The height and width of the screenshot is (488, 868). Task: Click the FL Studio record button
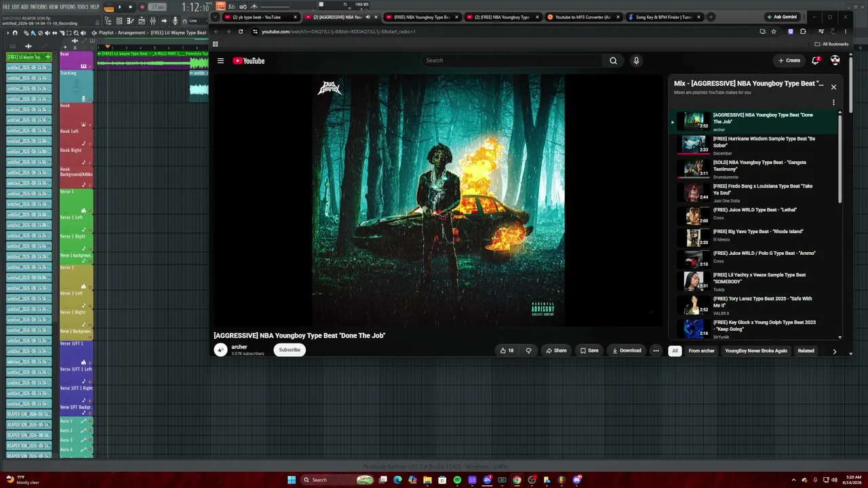(x=142, y=7)
